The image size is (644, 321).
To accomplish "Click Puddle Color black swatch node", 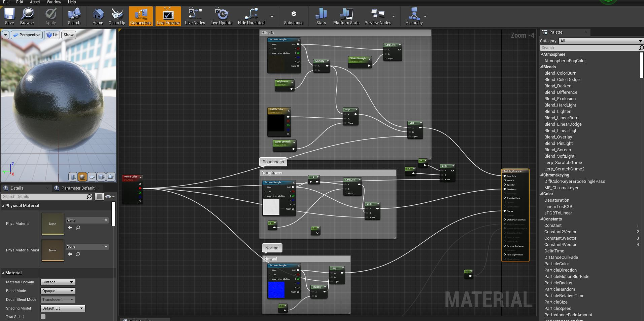I will click(x=276, y=123).
